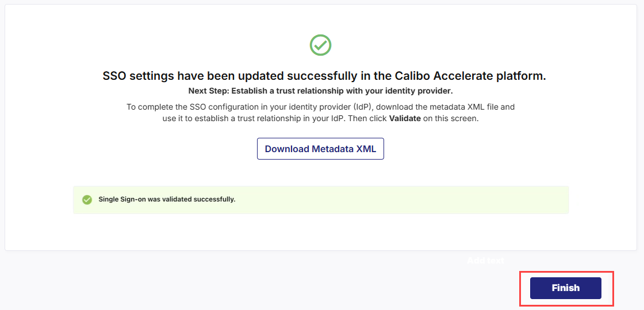Click the faint 'Add text' label
Viewport: 644px width, 310px height.
click(486, 260)
